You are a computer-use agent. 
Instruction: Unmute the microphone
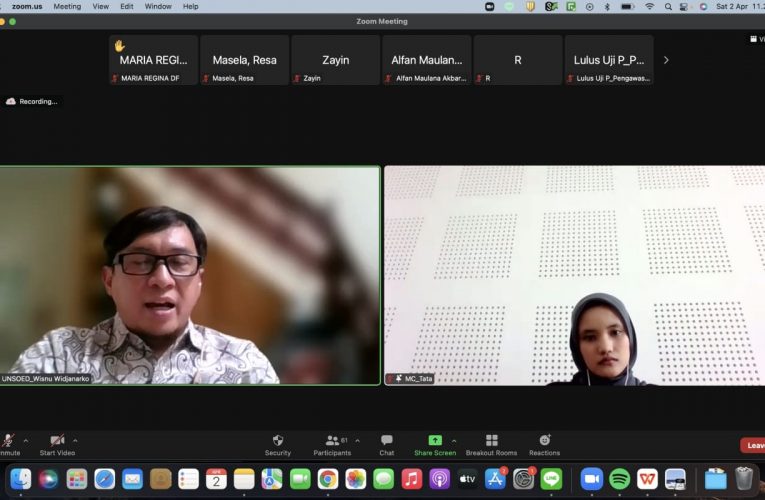9,445
